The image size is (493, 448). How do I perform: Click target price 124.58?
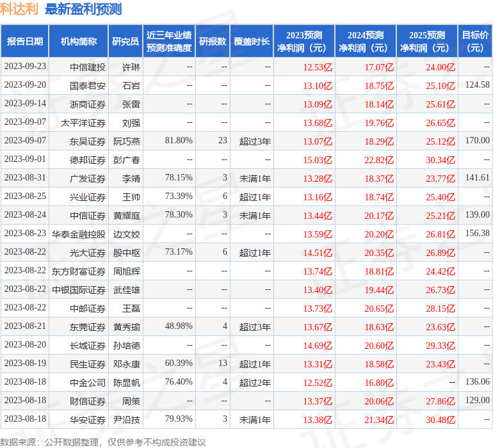pyautogui.click(x=477, y=85)
